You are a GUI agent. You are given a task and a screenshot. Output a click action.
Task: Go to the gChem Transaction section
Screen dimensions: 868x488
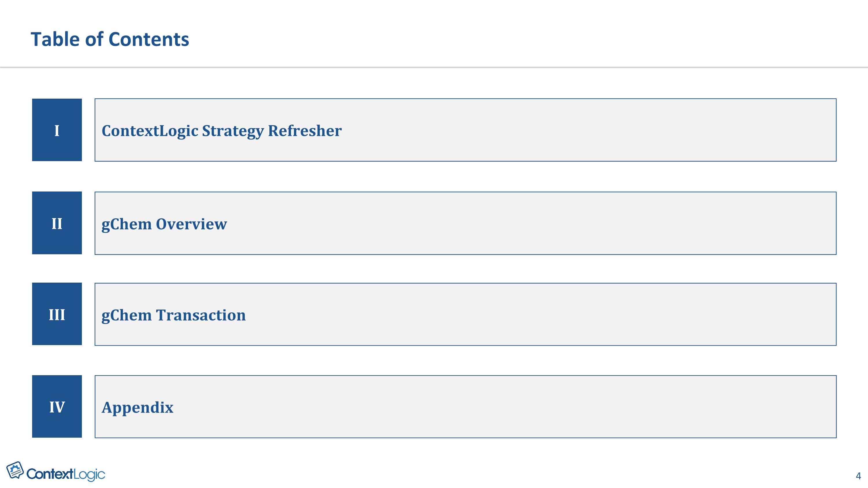coord(465,314)
